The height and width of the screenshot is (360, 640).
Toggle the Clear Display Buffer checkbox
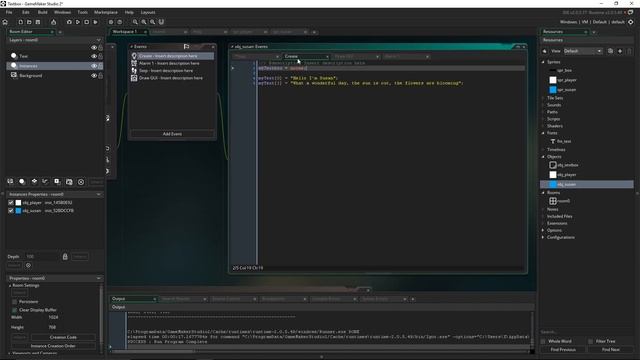pos(15,310)
